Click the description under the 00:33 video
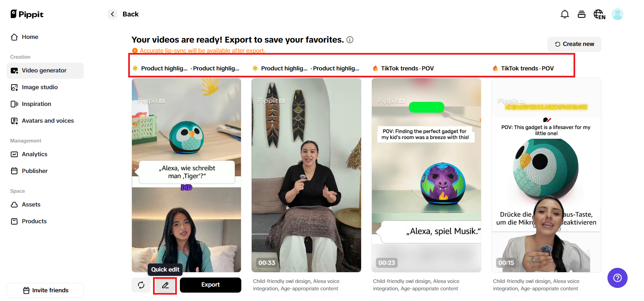This screenshot has height=301, width=644. (296, 285)
